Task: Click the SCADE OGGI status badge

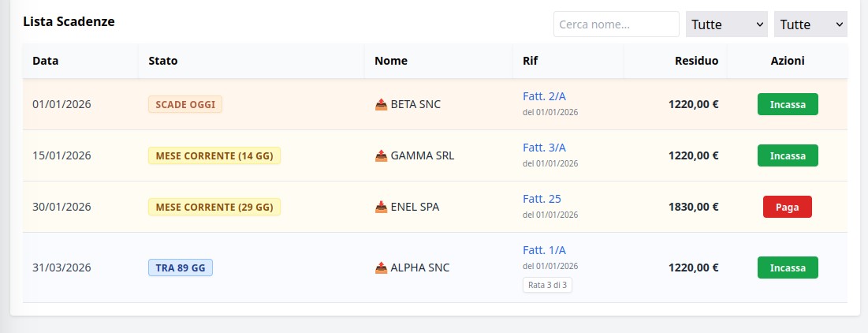Action: coord(185,104)
